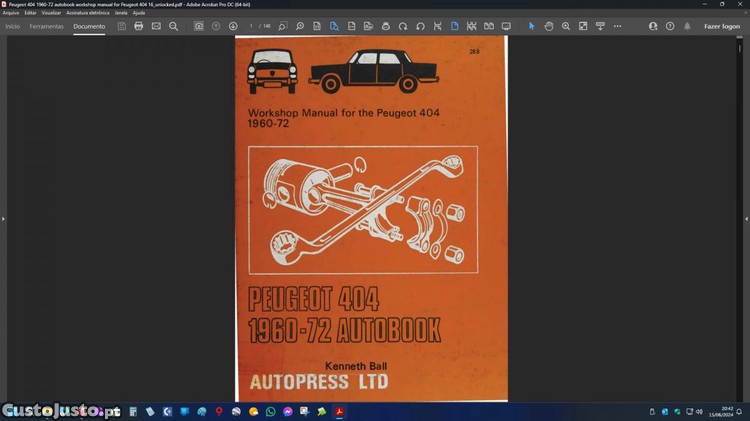Select the hand pan tool
This screenshot has height=421, width=750.
pyautogui.click(x=549, y=26)
